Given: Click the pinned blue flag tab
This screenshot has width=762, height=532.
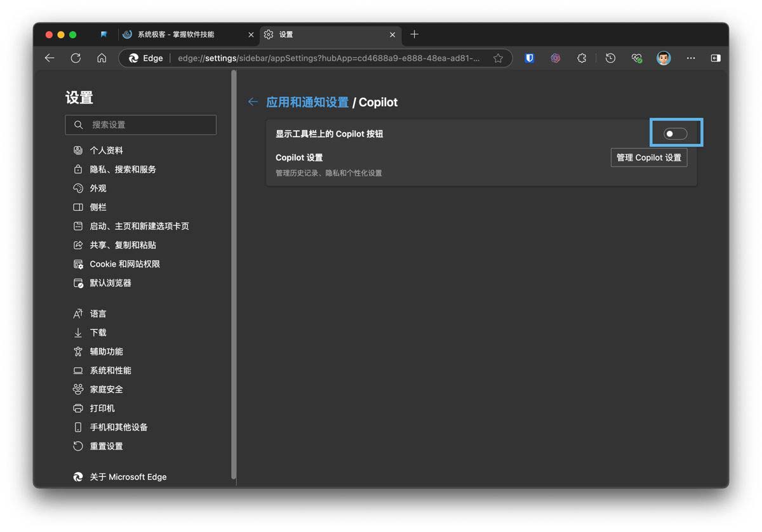Looking at the screenshot, I should (104, 34).
